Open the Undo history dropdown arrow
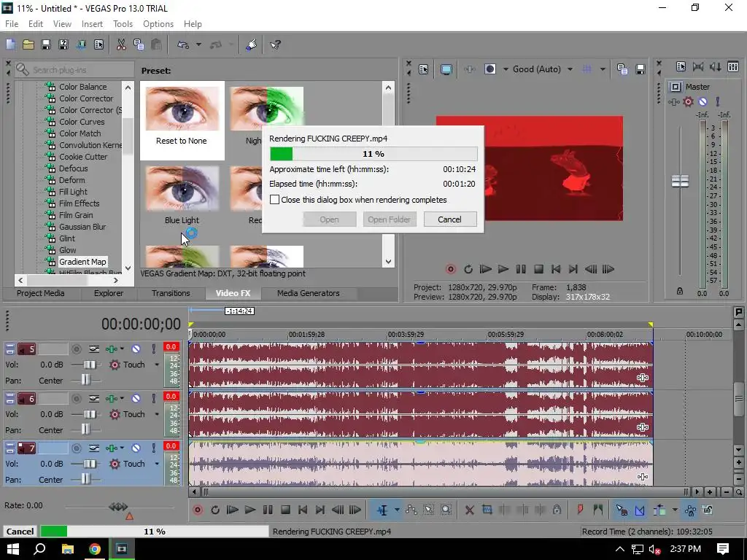 click(198, 44)
